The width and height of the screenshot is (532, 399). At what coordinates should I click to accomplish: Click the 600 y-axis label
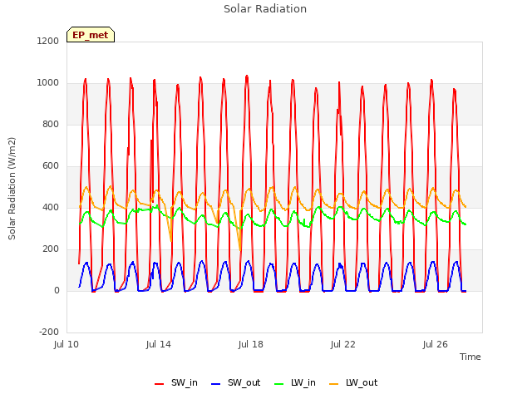[51, 166]
